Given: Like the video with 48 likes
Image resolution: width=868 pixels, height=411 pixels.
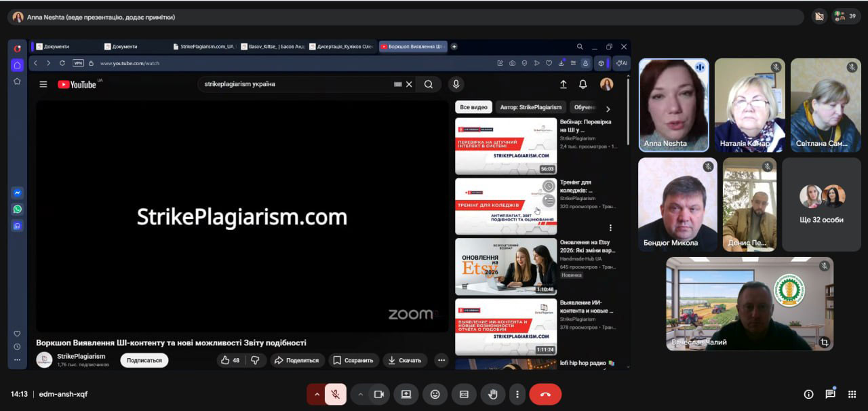Looking at the screenshot, I should 231,360.
